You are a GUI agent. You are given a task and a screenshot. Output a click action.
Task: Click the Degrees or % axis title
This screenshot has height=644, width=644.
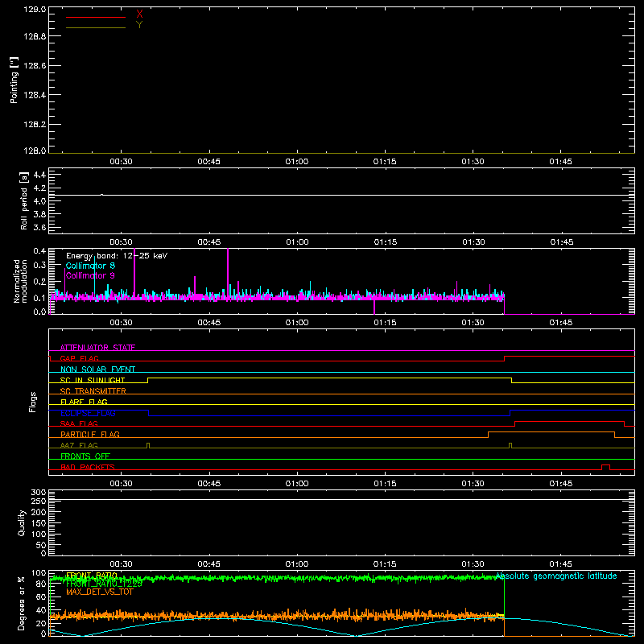click(x=22, y=604)
